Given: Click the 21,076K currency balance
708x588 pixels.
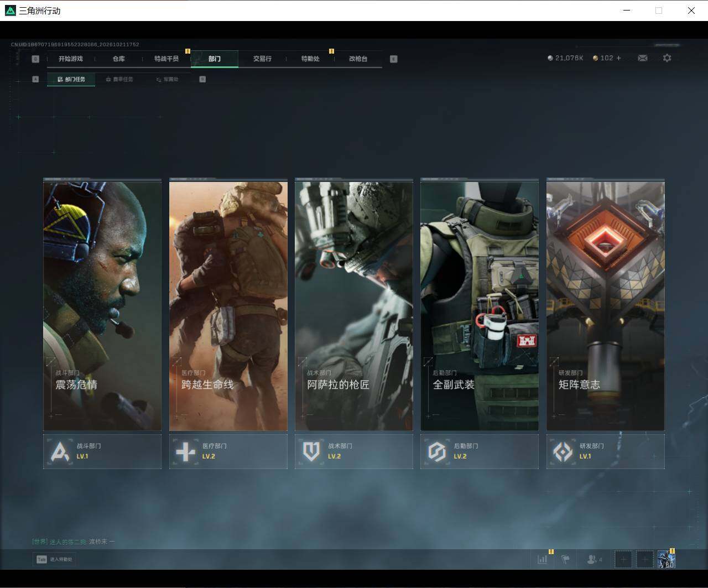Looking at the screenshot, I should tap(569, 58).
